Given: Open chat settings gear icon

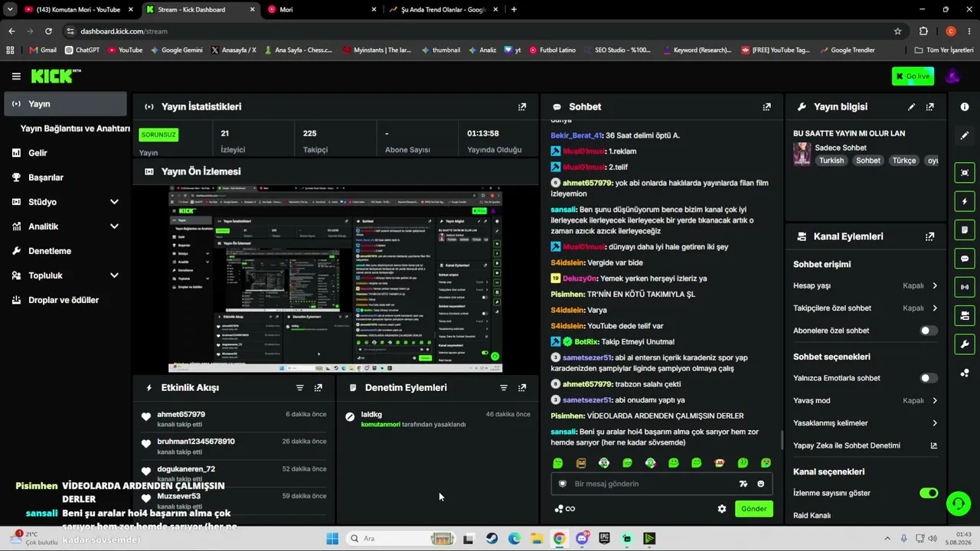Looking at the screenshot, I should 721,509.
